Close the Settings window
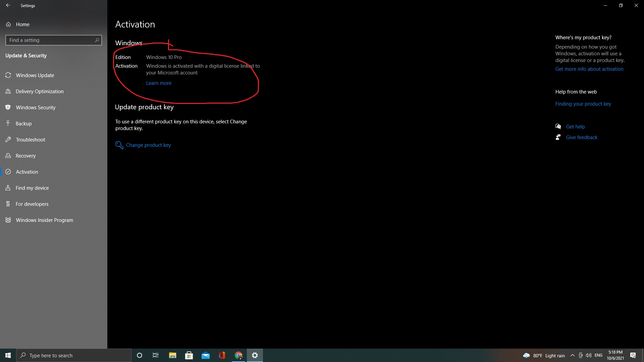Screen dimensions: 644x362 pyautogui.click(x=636, y=5)
